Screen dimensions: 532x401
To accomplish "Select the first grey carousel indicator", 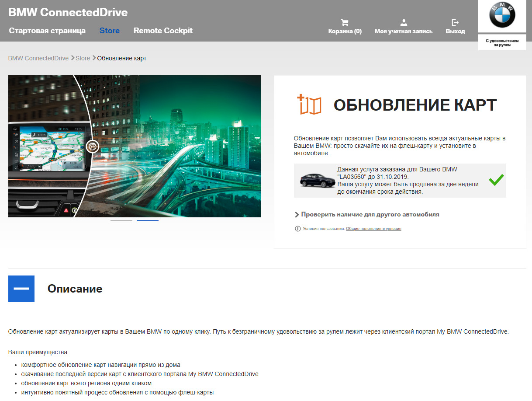I will (x=121, y=220).
